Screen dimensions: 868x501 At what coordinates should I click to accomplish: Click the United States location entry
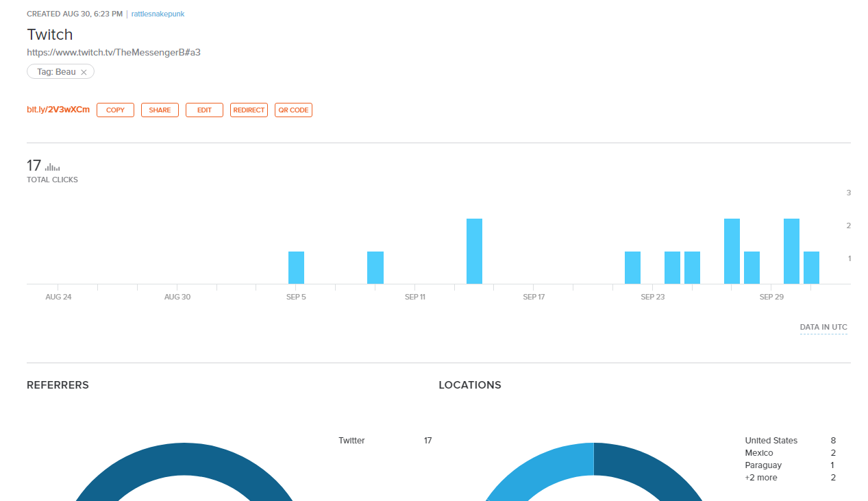(771, 441)
